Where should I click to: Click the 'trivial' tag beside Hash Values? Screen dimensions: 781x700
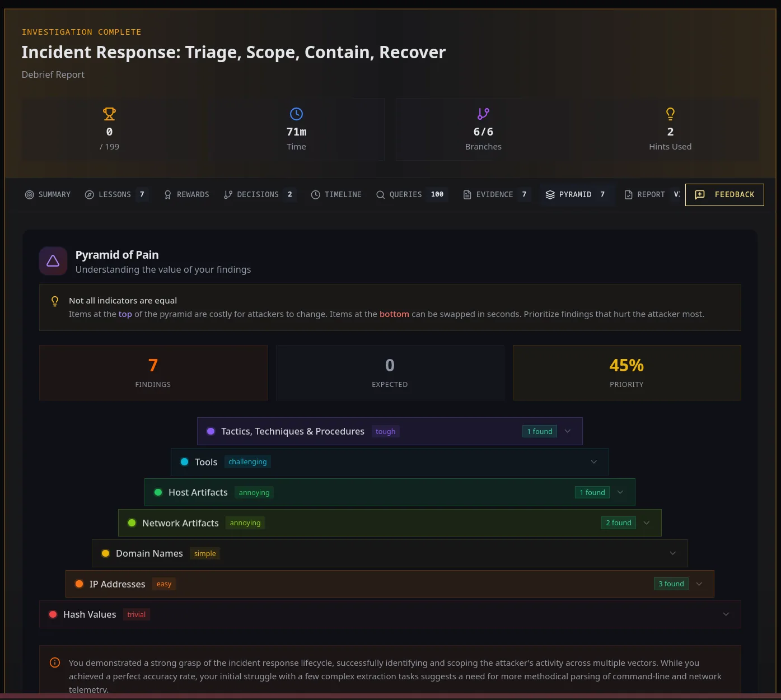click(x=137, y=615)
